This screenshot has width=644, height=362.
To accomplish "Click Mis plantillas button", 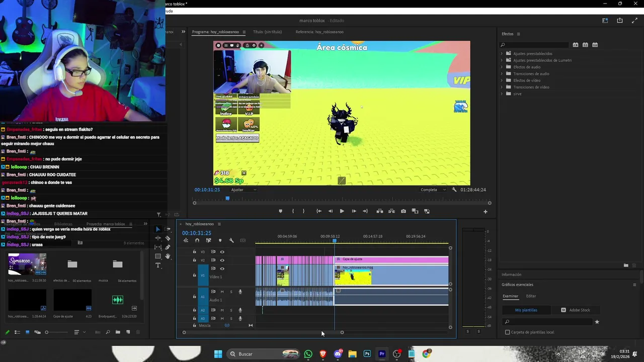I will [526, 310].
